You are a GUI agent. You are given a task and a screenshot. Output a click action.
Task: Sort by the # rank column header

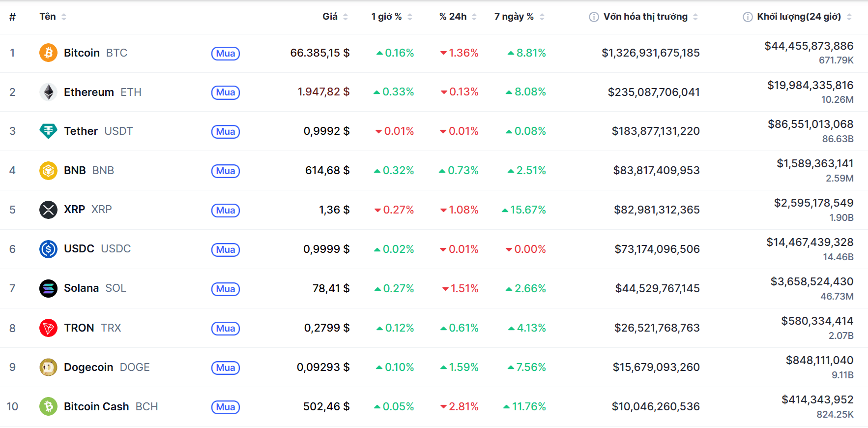coord(12,17)
